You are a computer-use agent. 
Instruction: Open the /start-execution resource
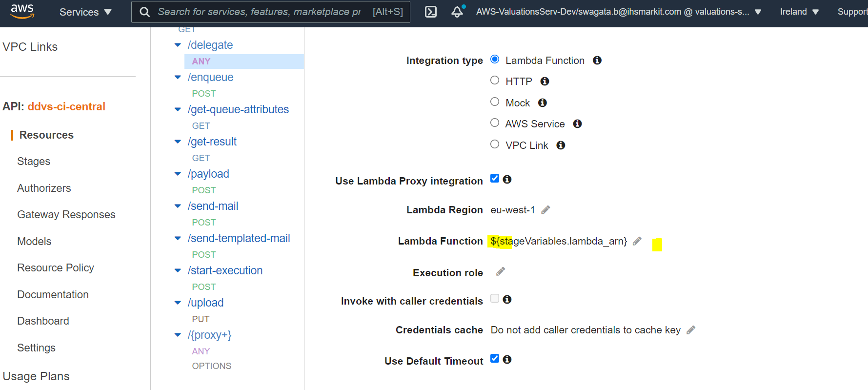tap(225, 270)
